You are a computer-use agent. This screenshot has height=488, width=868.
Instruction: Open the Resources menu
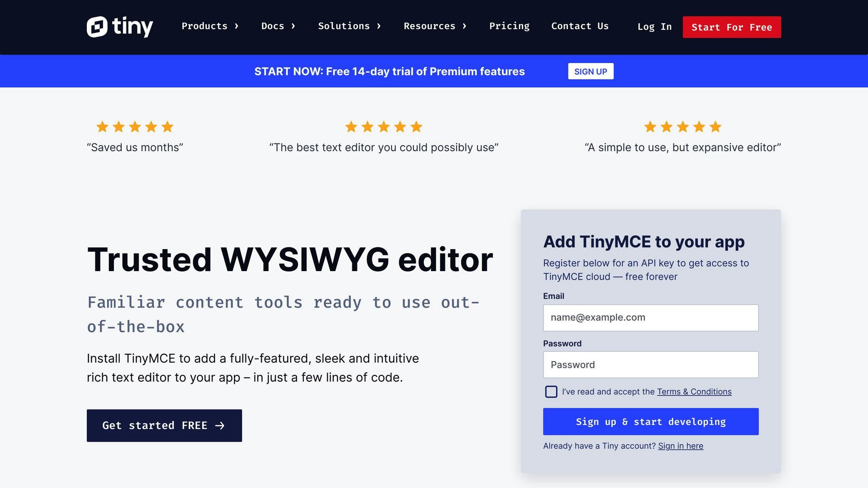pyautogui.click(x=435, y=26)
